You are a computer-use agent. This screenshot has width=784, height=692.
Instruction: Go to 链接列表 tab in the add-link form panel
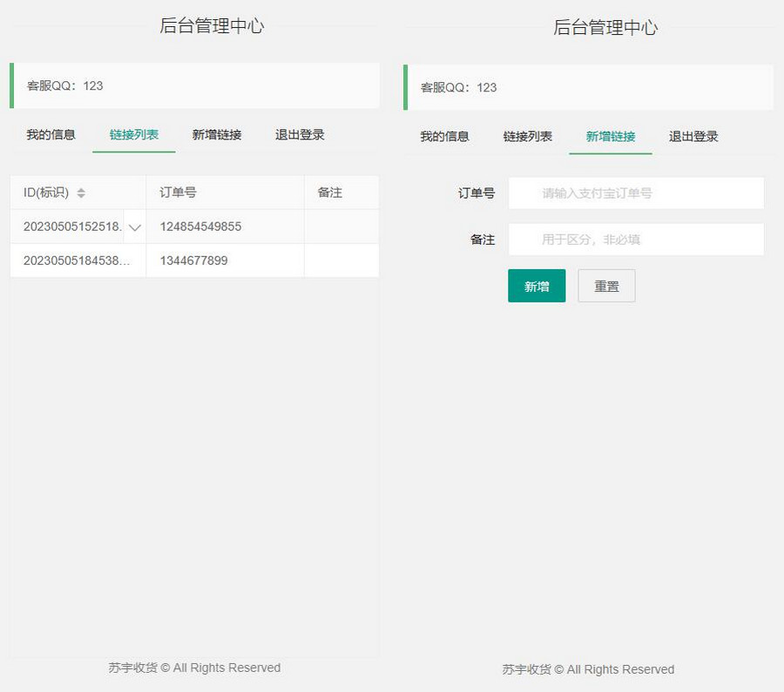tap(528, 137)
